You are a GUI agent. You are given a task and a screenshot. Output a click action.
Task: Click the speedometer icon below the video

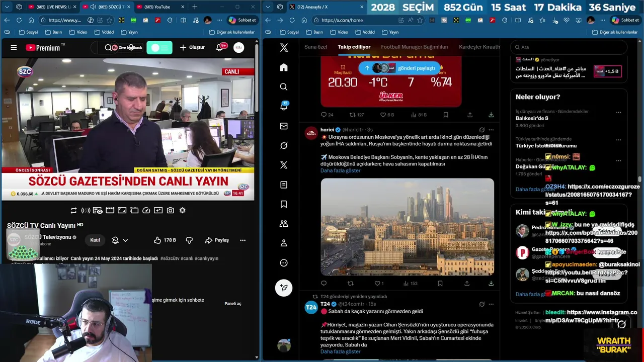(146, 211)
